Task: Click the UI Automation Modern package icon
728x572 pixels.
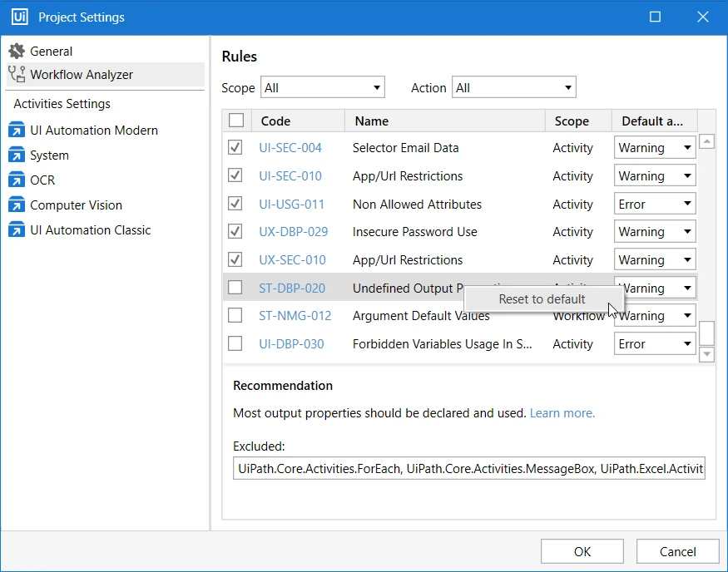Action: 17,130
